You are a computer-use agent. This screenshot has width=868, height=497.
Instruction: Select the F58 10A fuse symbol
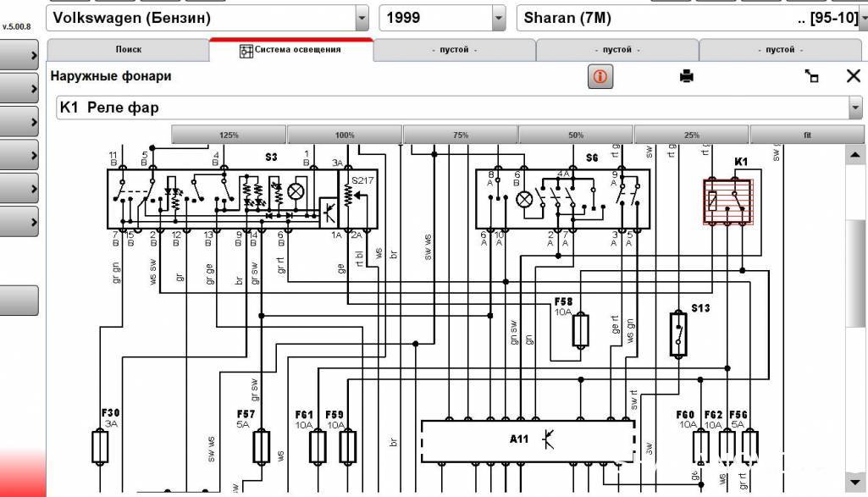click(x=580, y=330)
